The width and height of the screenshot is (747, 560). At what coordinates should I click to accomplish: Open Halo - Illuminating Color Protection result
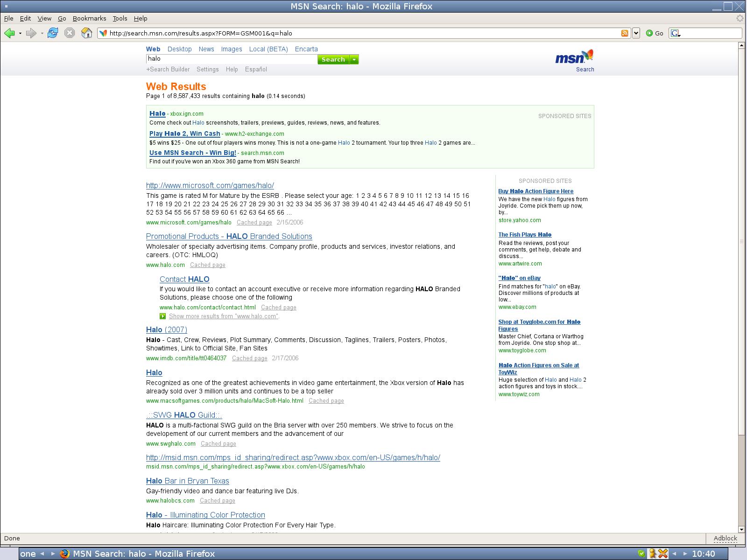coord(205,515)
